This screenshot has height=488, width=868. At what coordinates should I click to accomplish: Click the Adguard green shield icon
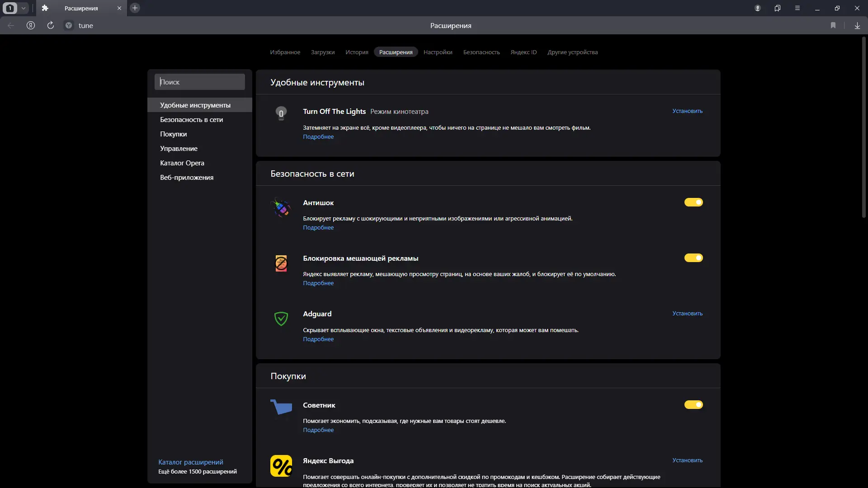(x=281, y=319)
